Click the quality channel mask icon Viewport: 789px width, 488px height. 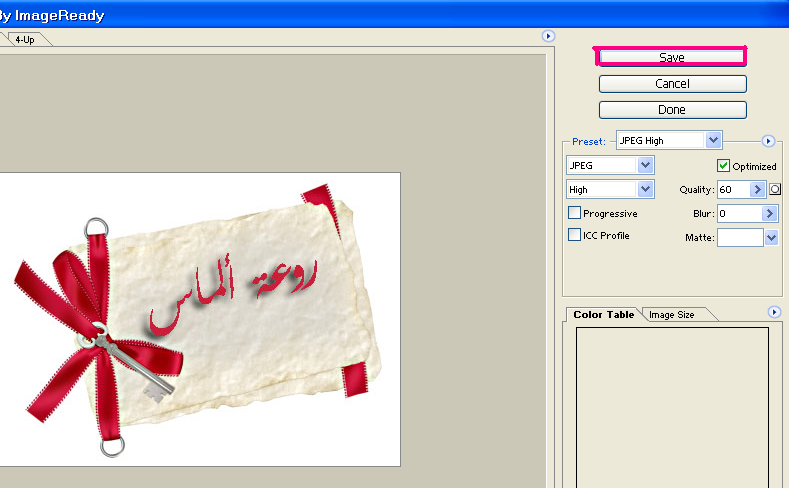(x=775, y=189)
